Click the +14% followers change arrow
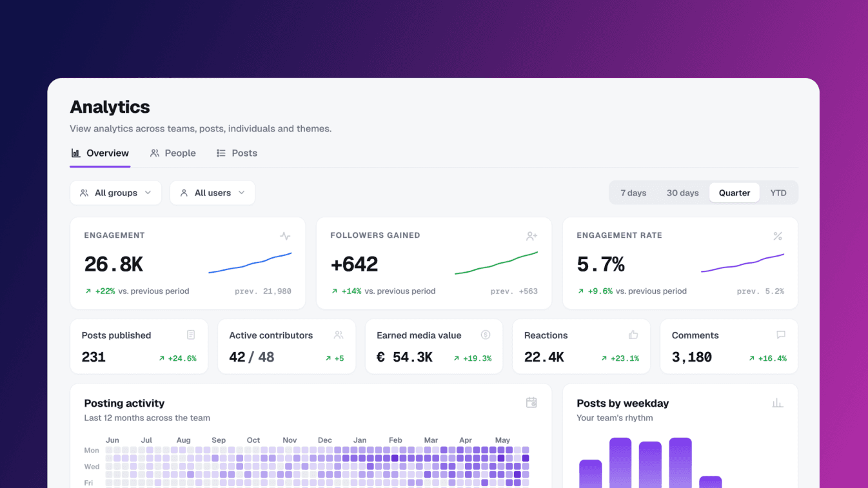This screenshot has width=868, height=488. click(335, 291)
